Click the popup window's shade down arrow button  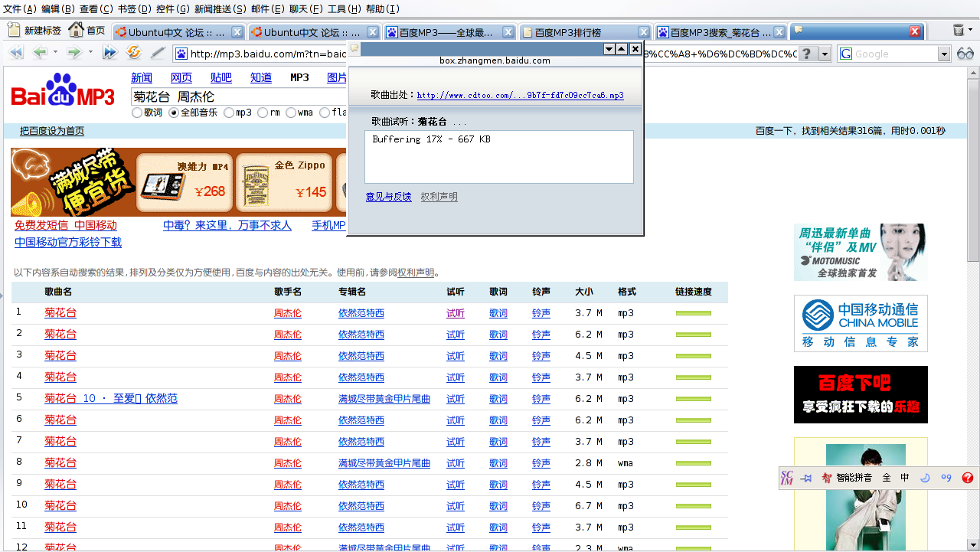609,49
